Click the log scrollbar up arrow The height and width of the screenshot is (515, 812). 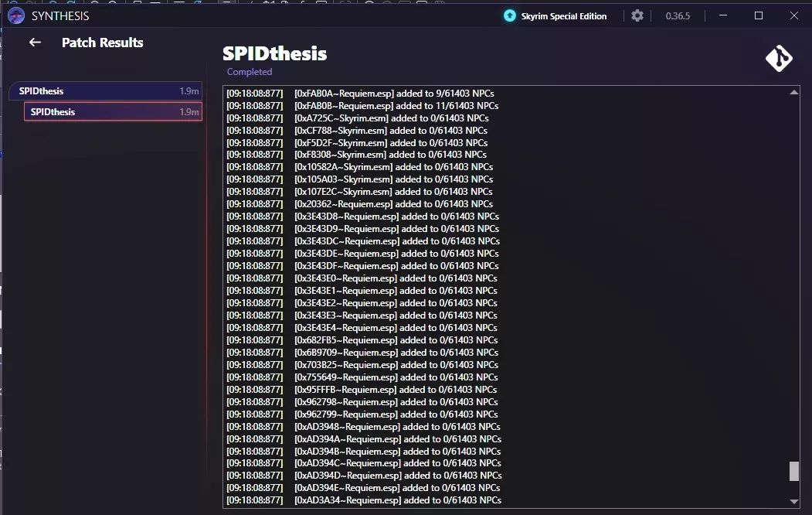point(794,92)
